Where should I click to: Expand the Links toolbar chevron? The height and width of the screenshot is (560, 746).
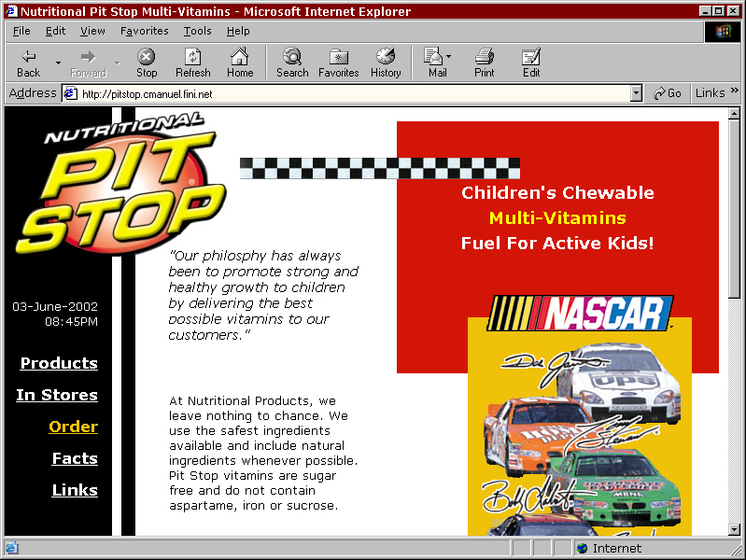pos(734,90)
